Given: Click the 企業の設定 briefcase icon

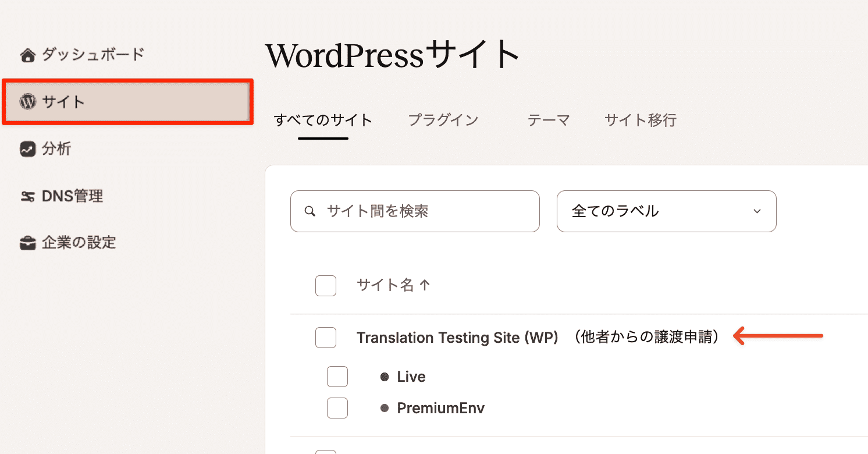Looking at the screenshot, I should [x=27, y=243].
